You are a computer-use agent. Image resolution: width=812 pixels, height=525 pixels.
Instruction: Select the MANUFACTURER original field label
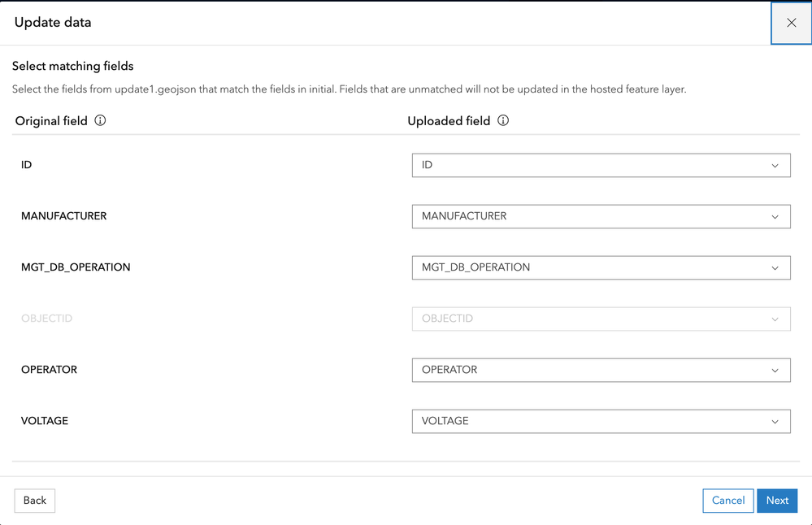(63, 216)
